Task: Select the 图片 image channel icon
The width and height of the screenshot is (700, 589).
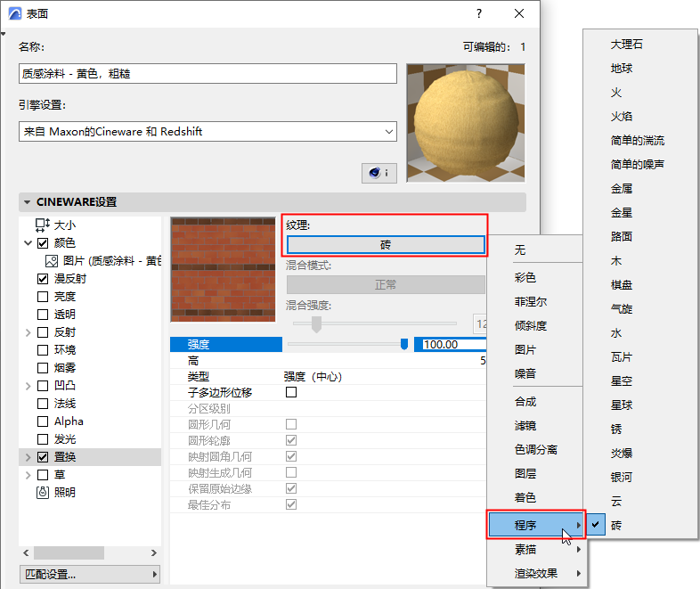Action: 52,261
